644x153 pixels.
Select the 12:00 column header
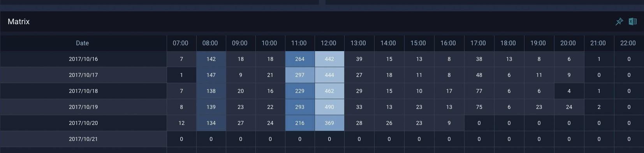point(329,43)
